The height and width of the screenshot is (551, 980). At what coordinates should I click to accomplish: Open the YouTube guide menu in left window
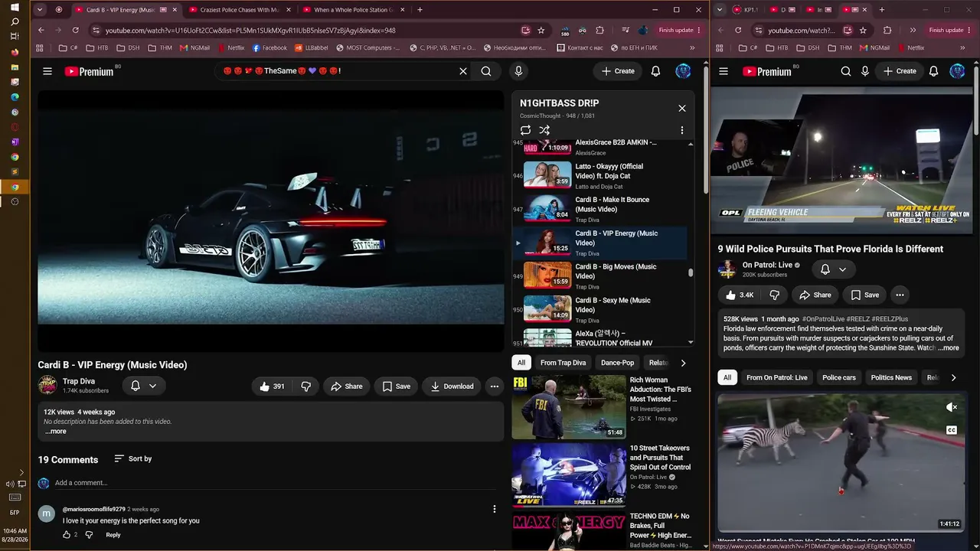click(47, 71)
